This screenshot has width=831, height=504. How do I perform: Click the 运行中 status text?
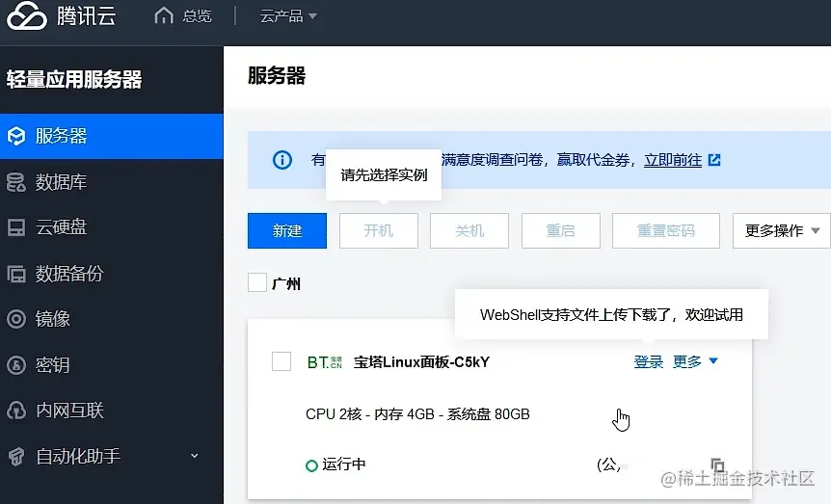click(344, 464)
